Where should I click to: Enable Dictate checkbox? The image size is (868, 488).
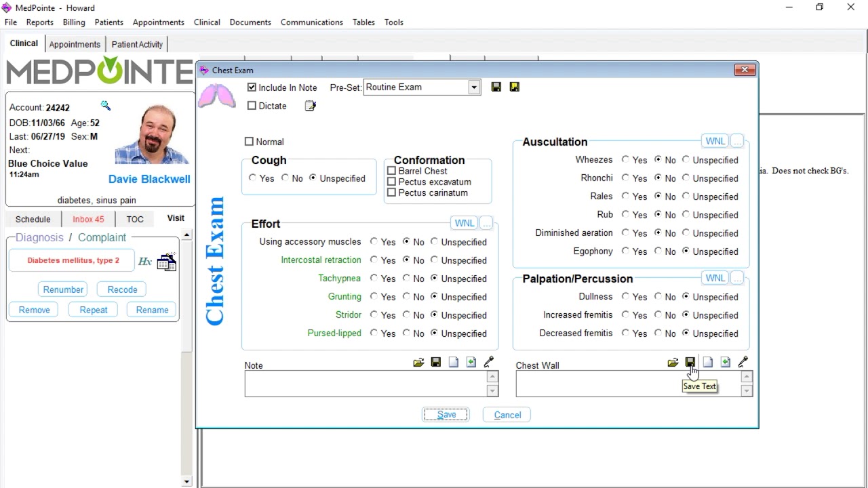252,106
